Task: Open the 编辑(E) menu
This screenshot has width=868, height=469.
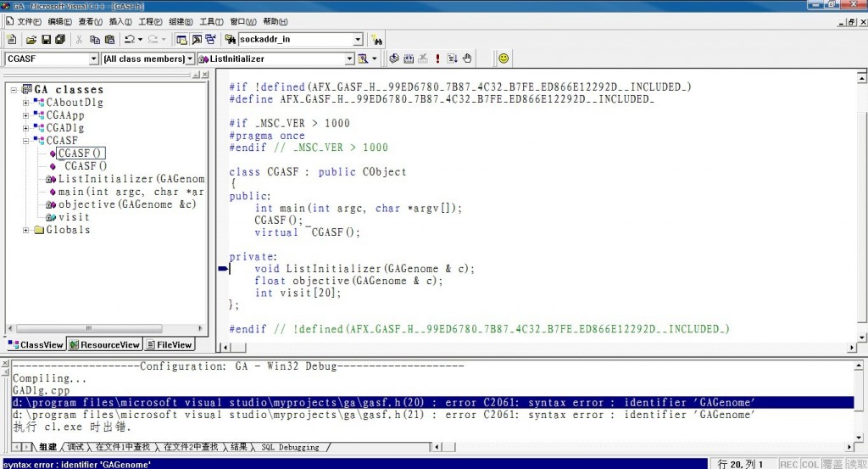Action: click(60, 21)
